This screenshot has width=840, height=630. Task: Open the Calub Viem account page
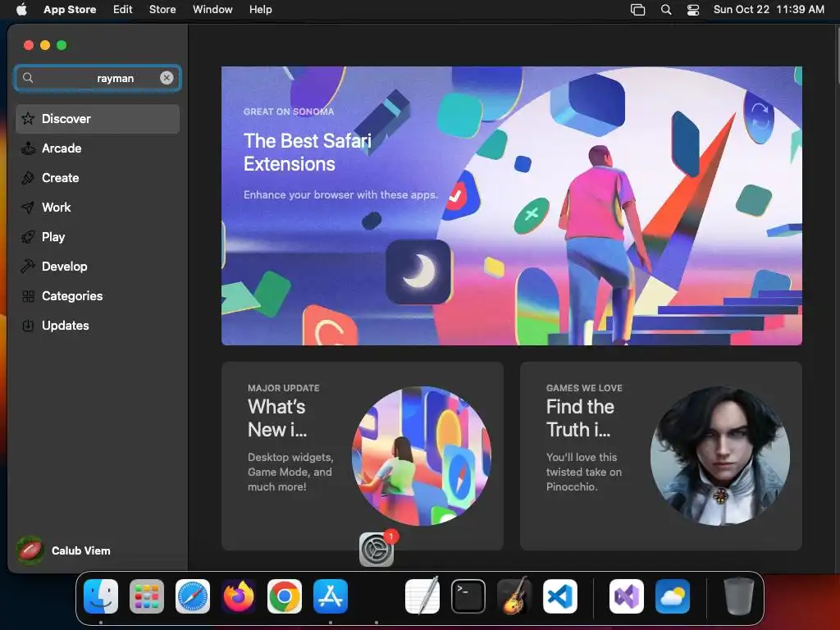click(x=64, y=550)
